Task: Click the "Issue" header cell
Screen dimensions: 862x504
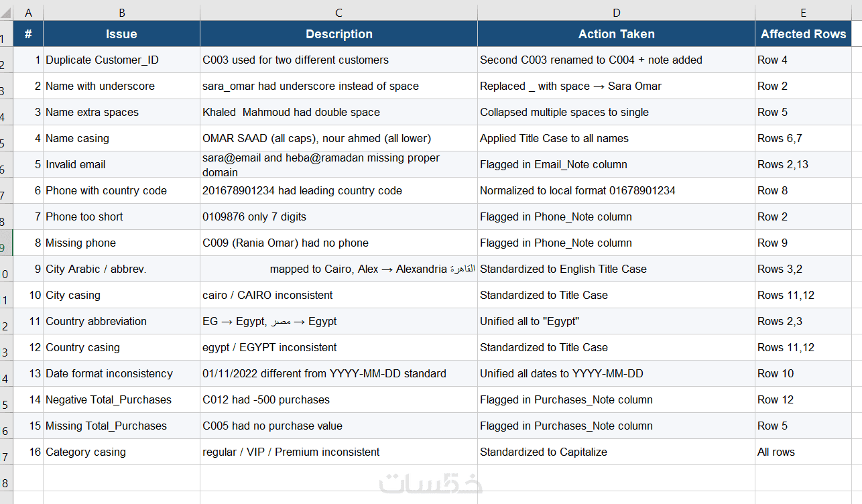Action: pos(121,34)
